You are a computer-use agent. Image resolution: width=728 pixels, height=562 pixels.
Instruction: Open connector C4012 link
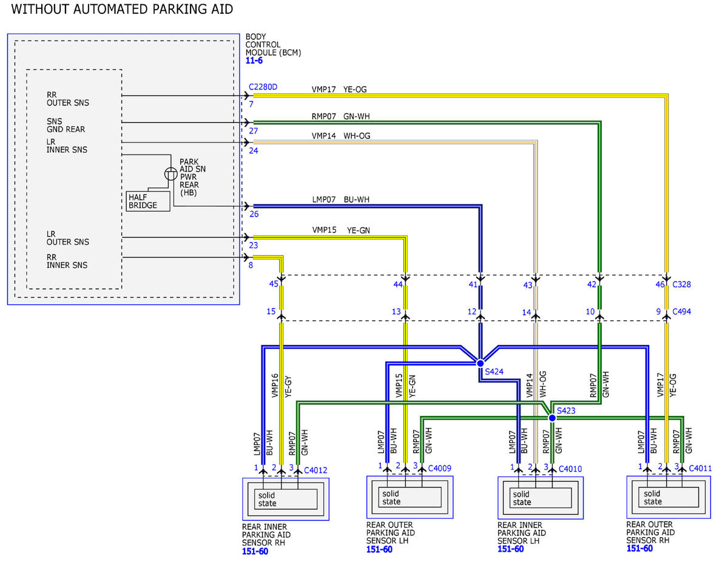(x=315, y=470)
